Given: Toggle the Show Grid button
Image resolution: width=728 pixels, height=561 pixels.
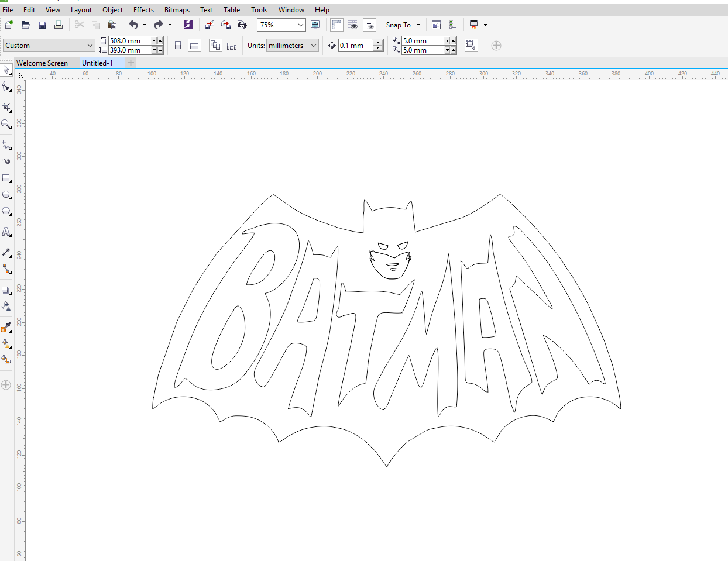Looking at the screenshot, I should 353,25.
